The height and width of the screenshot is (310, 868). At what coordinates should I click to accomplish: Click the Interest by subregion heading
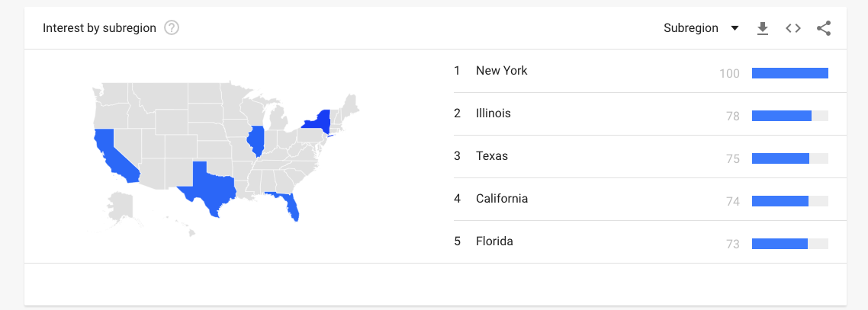pyautogui.click(x=100, y=28)
